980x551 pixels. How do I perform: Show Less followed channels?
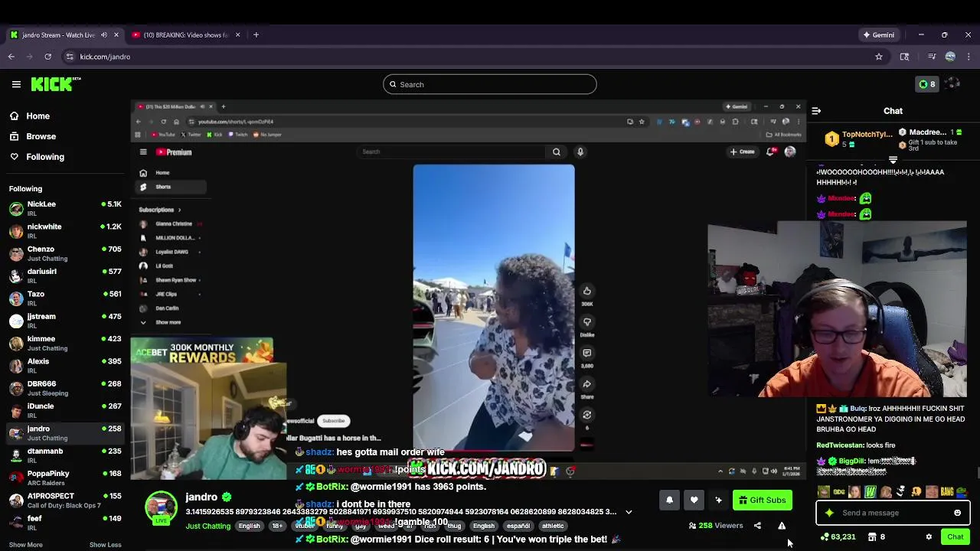(105, 545)
